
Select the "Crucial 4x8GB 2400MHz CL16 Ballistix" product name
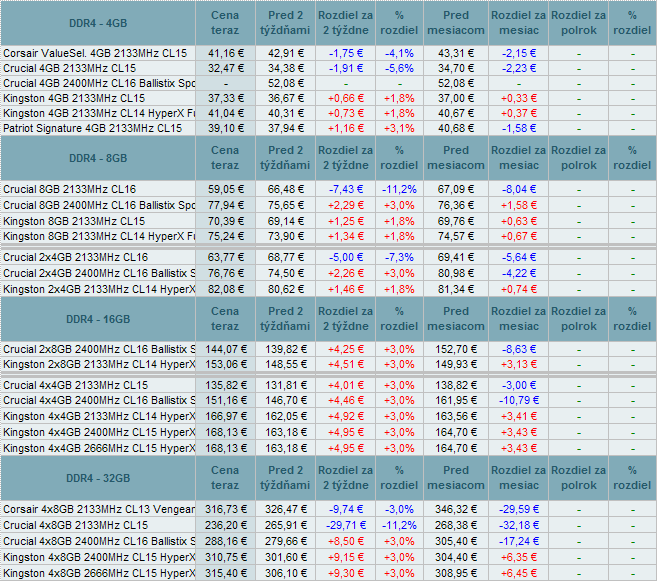click(x=99, y=541)
